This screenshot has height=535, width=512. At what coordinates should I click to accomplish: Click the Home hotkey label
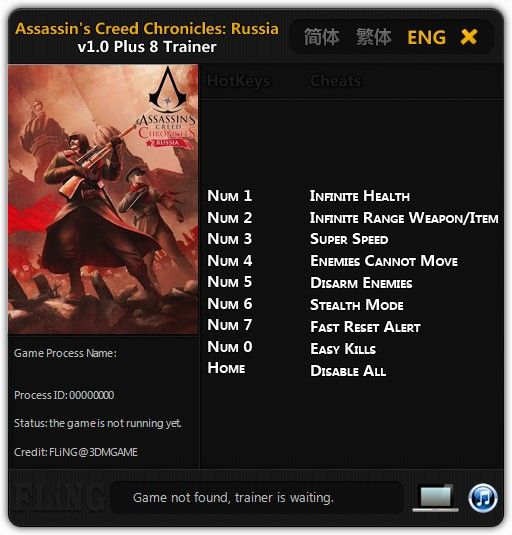226,368
